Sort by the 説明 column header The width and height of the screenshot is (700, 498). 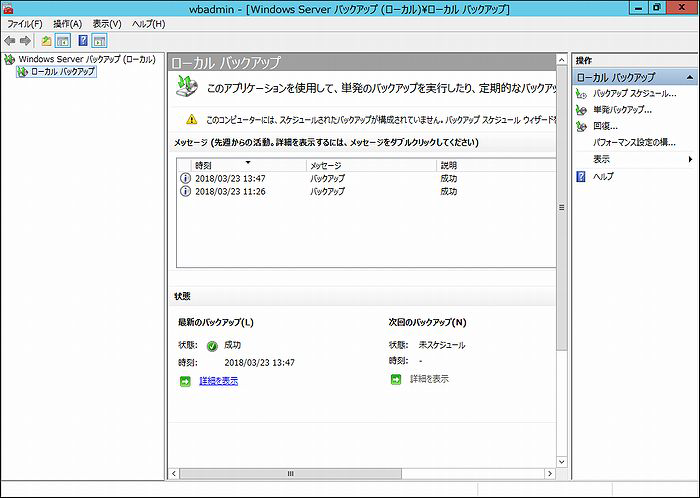tap(496, 166)
